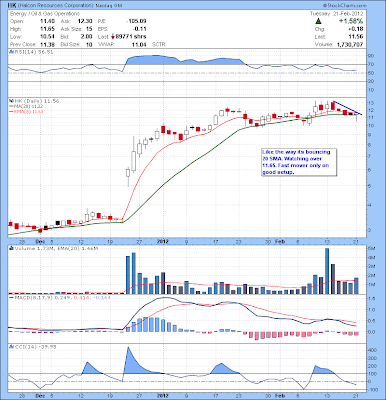The width and height of the screenshot is (386, 400).
Task: Click the tallest volume bar near Feb 13
Action: (327, 271)
